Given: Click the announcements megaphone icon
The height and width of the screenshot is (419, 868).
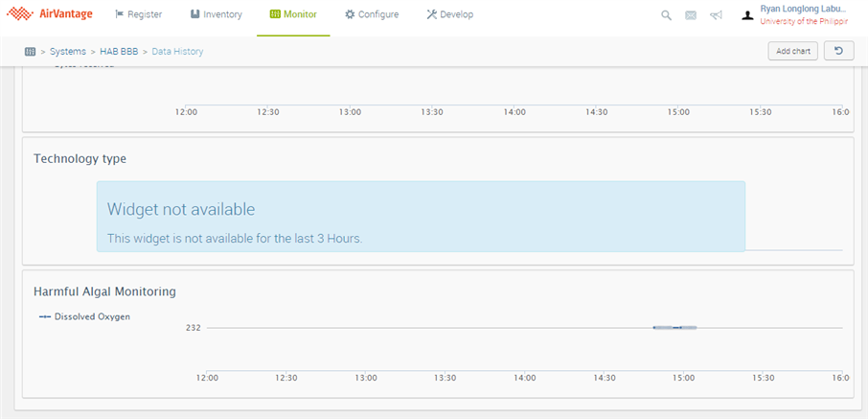Looking at the screenshot, I should 716,15.
